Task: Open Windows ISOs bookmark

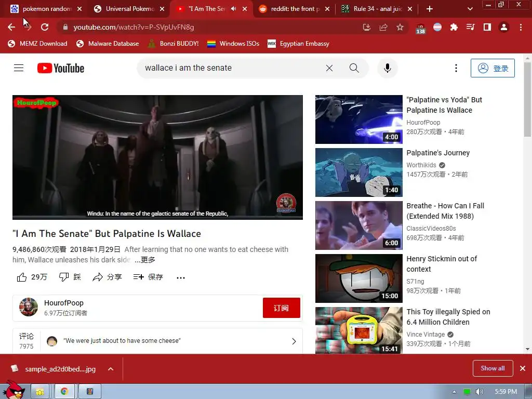Action: tap(233, 44)
